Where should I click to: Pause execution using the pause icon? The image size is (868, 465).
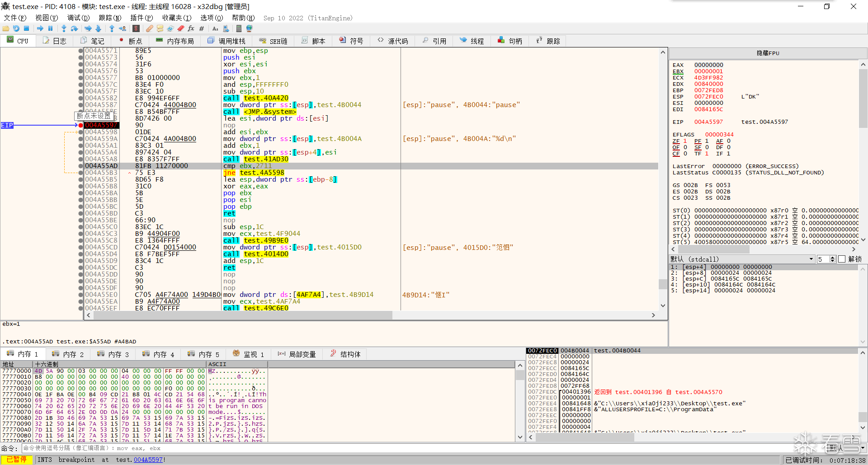click(50, 28)
